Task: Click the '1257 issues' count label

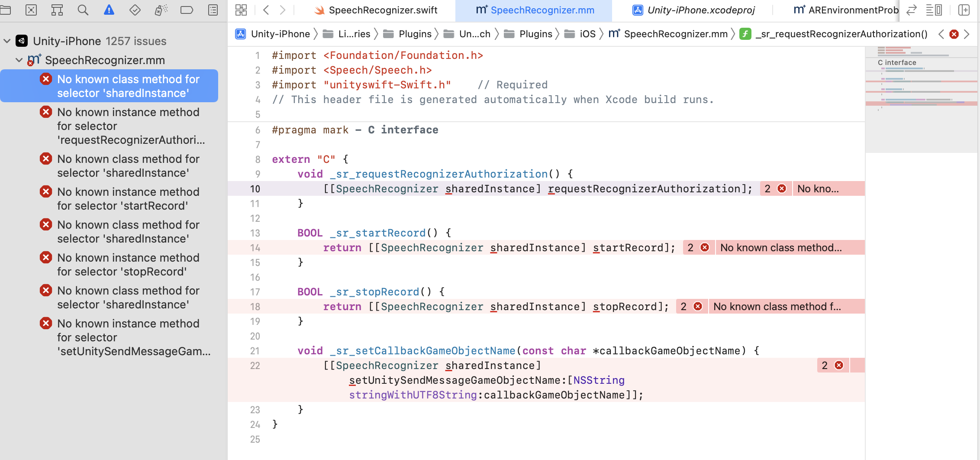Action: (x=136, y=41)
